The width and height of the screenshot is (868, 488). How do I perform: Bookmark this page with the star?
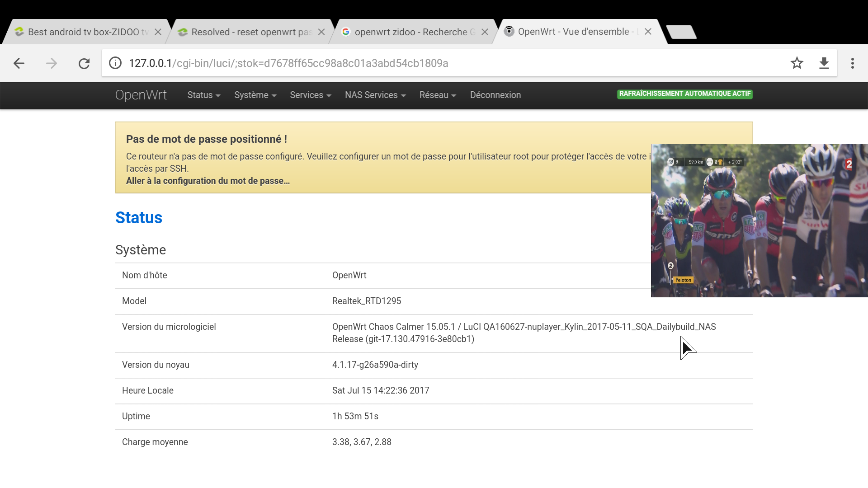(797, 63)
